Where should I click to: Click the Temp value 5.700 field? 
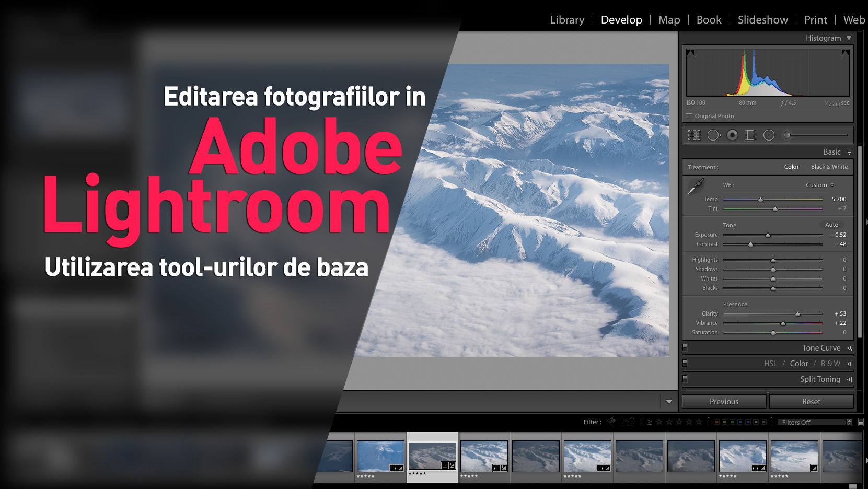click(x=839, y=199)
